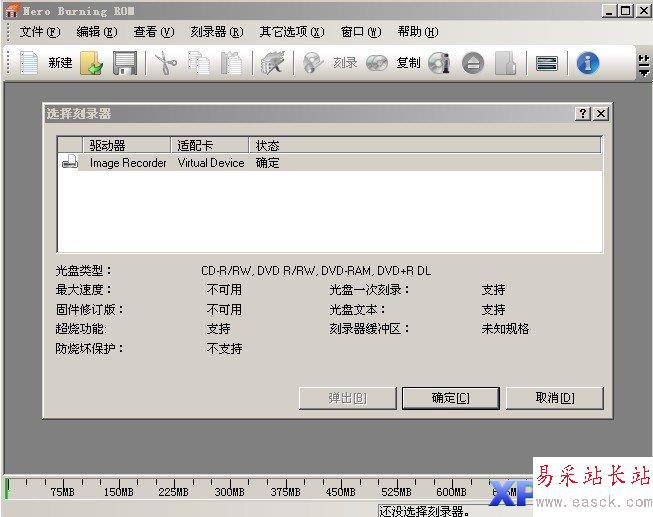Click the 不支持 burn protection value
Screen dimensions: 653x517
click(x=224, y=348)
